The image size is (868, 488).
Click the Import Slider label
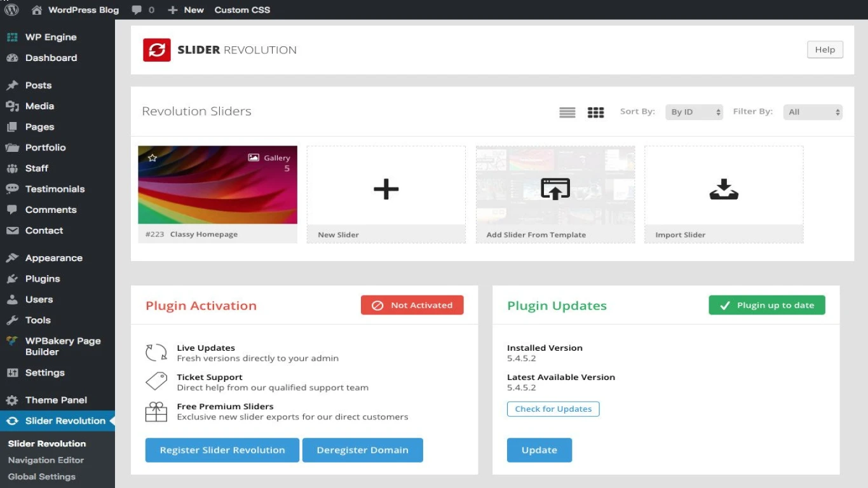tap(681, 235)
